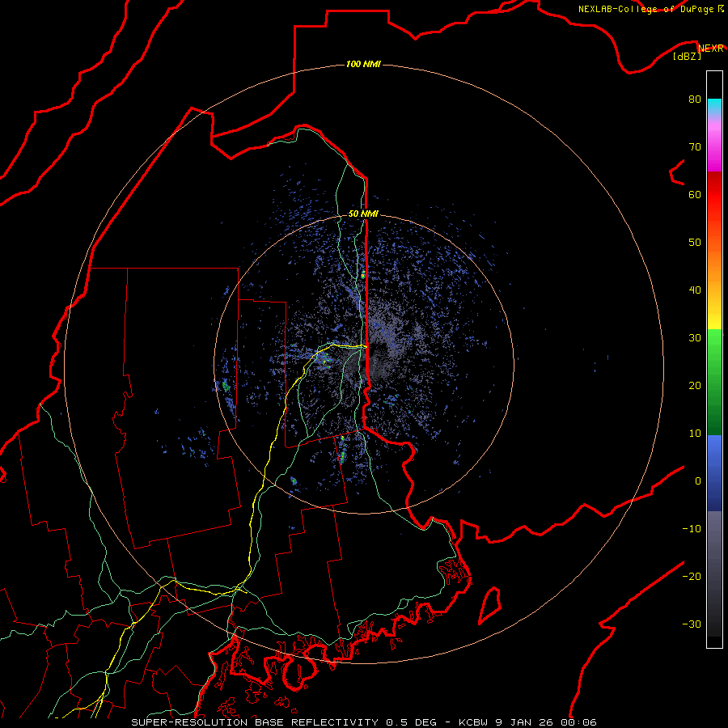
Task: Click the 70 value on the dBZ scale
Action: 695,146
